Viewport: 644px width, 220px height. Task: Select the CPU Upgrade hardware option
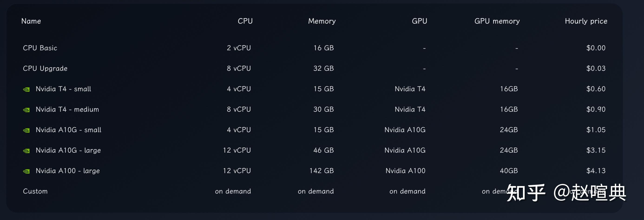[45, 68]
